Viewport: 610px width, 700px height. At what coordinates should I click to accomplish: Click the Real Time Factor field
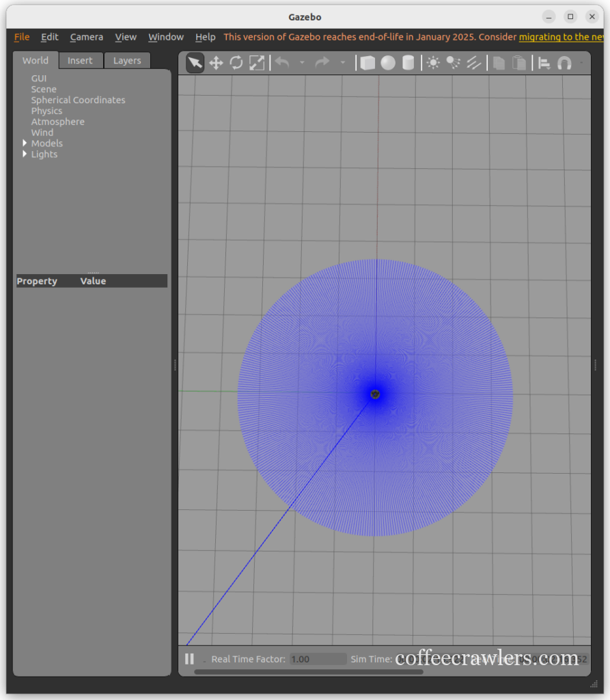pos(318,660)
